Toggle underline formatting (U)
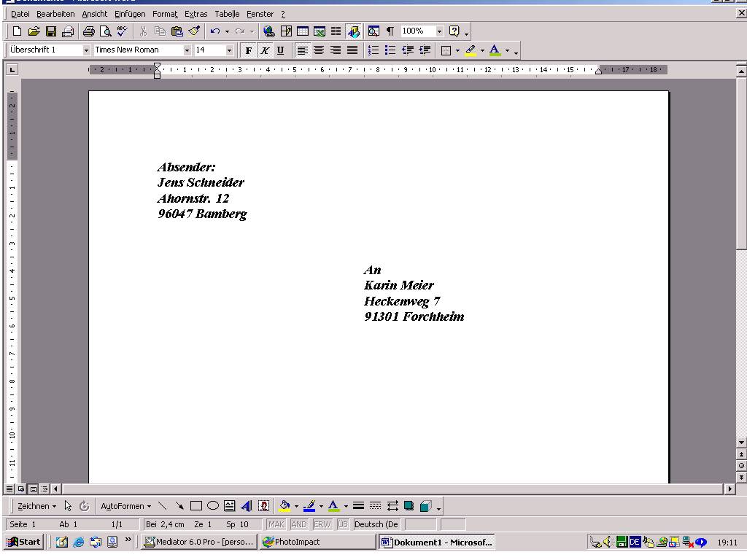The image size is (747, 560). (281, 50)
